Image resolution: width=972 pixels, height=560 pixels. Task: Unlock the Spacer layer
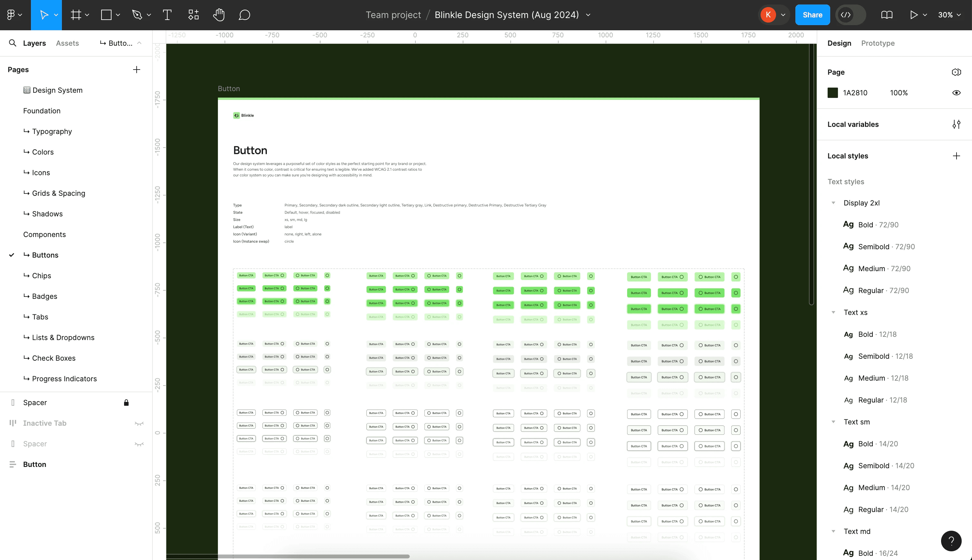point(126,403)
